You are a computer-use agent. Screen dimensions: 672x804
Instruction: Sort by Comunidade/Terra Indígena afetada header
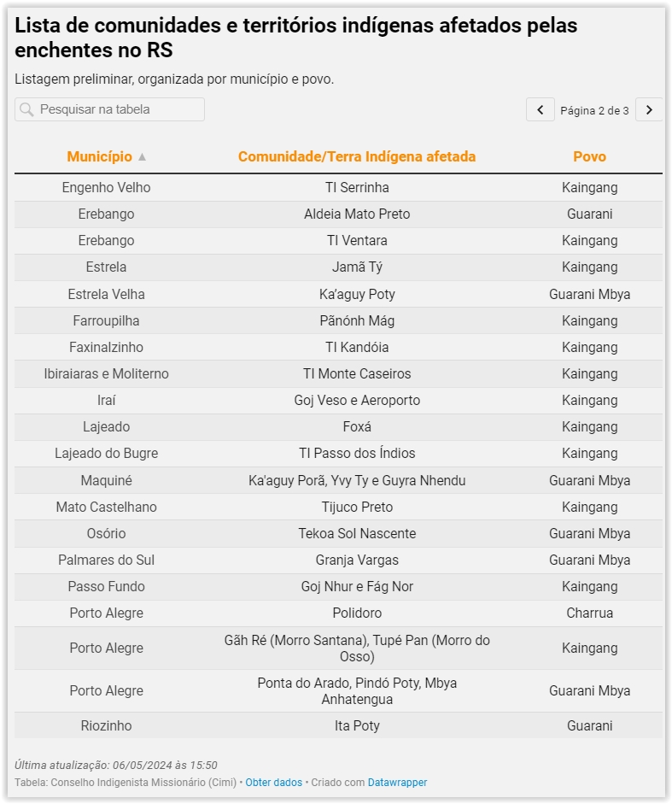[357, 156]
